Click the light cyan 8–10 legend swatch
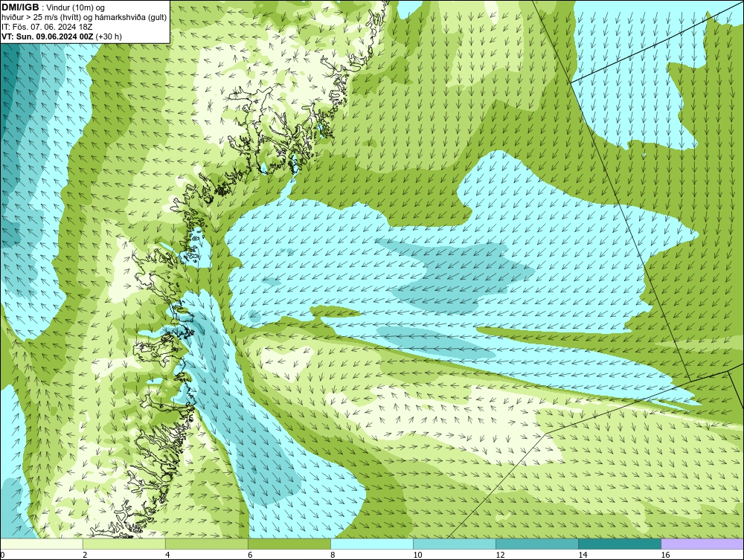Image resolution: width=744 pixels, height=560 pixels. 372,544
